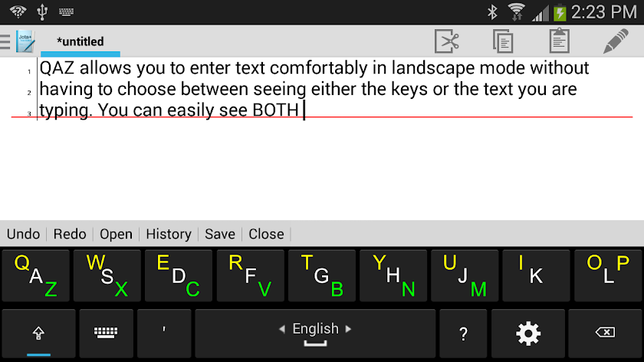Tap History in the bottom toolbar

pyautogui.click(x=169, y=234)
